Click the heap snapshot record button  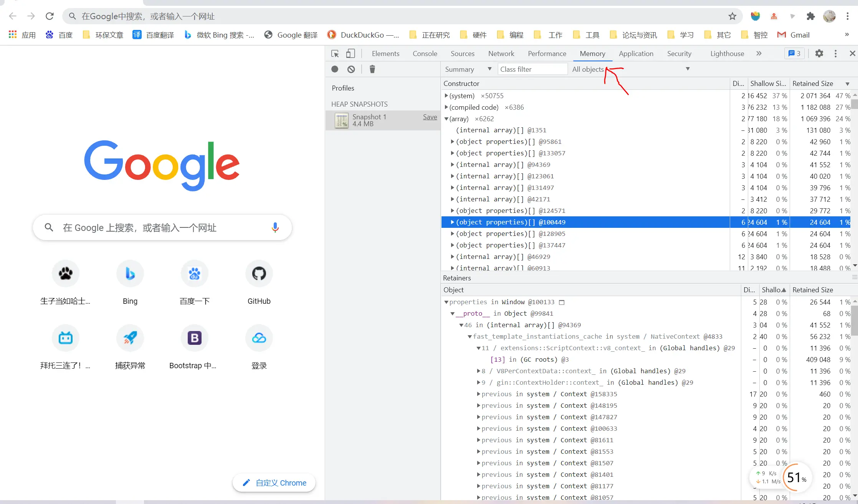click(x=334, y=69)
